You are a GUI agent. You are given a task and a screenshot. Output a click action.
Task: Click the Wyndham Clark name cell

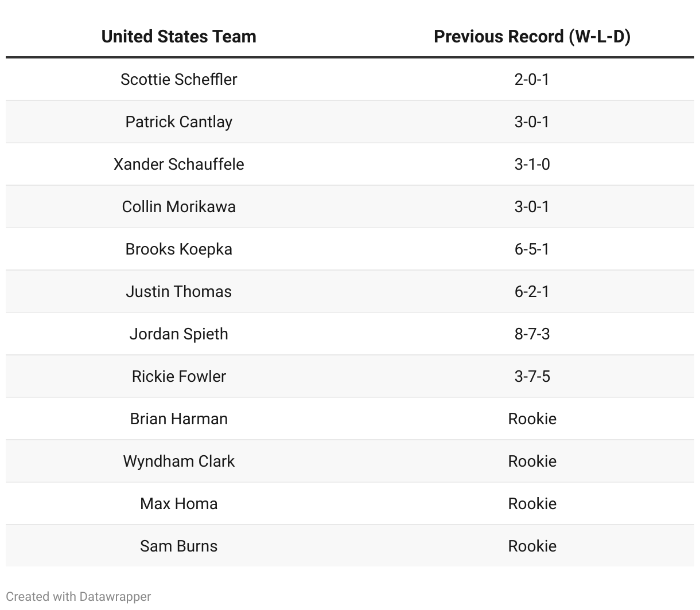[x=178, y=461]
